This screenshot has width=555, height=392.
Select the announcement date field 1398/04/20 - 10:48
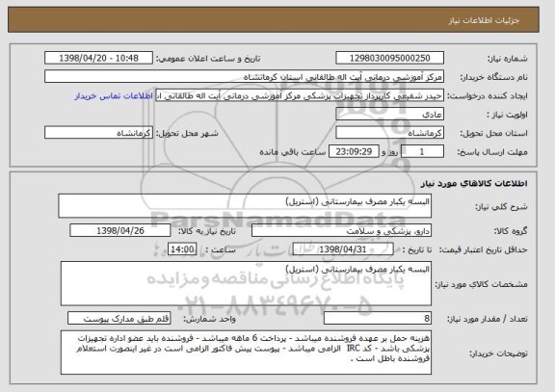point(98,58)
